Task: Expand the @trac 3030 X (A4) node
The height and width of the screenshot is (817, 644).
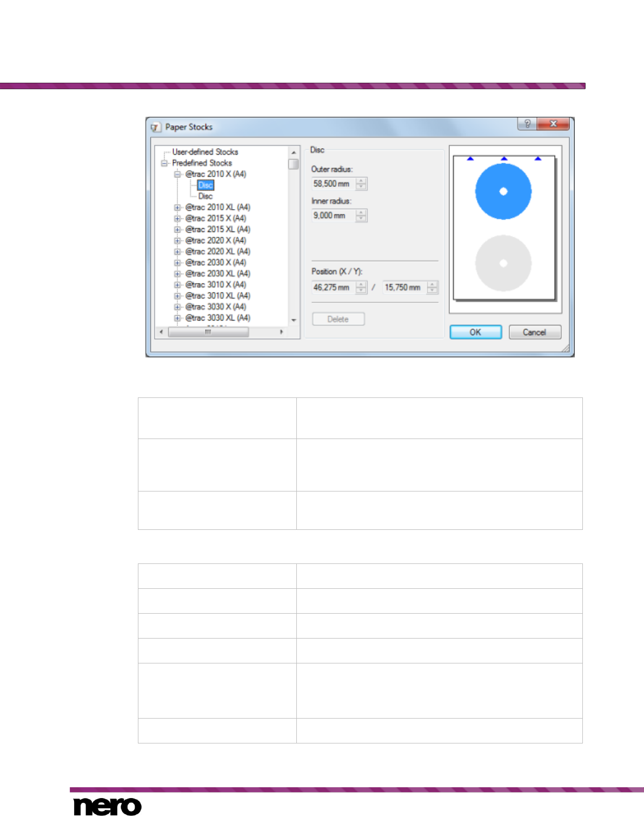Action: coord(177,307)
